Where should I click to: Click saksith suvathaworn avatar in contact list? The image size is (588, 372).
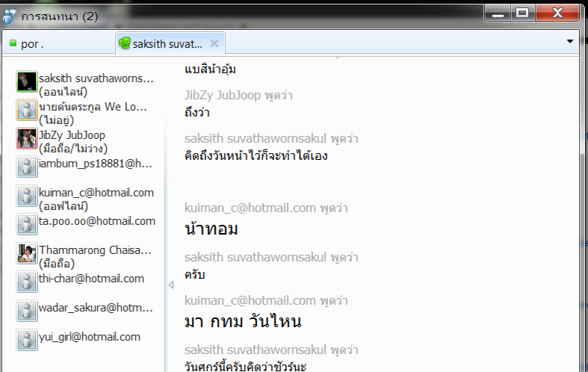point(27,82)
